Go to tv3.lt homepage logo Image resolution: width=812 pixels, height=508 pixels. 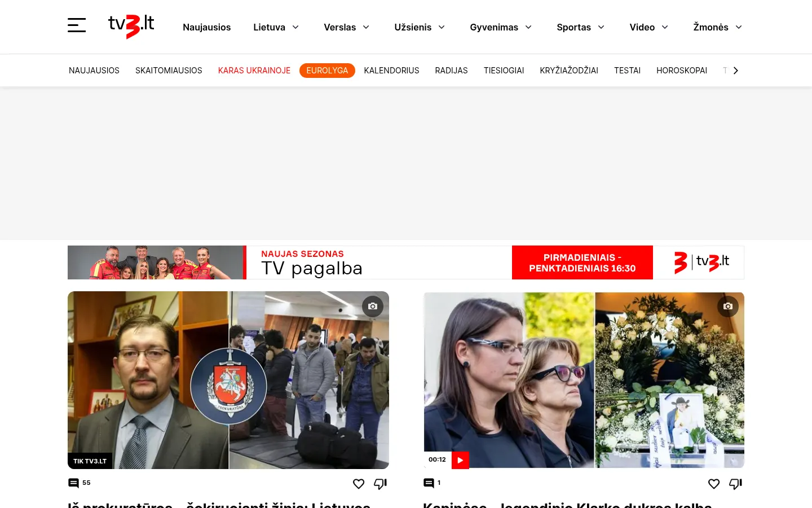[131, 26]
